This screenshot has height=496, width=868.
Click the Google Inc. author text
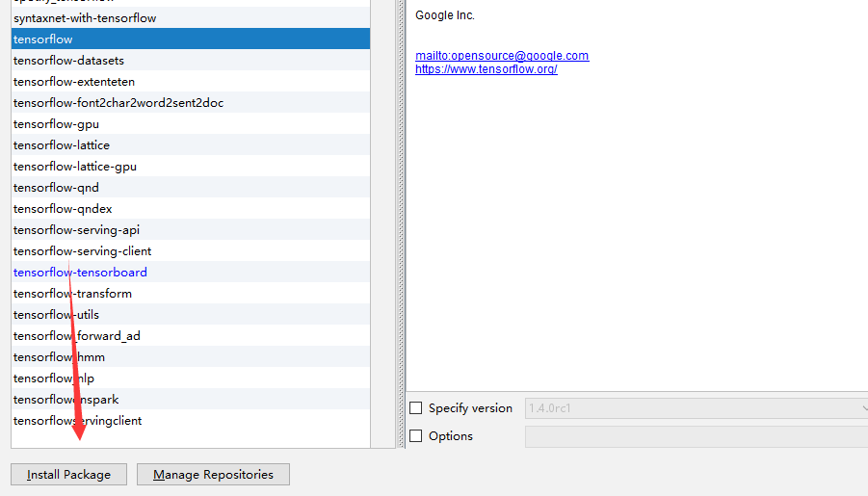click(445, 15)
